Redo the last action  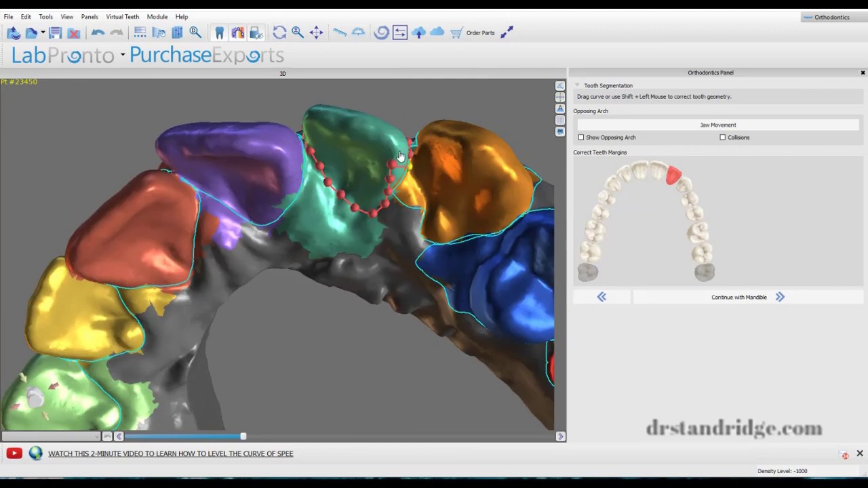pos(117,33)
